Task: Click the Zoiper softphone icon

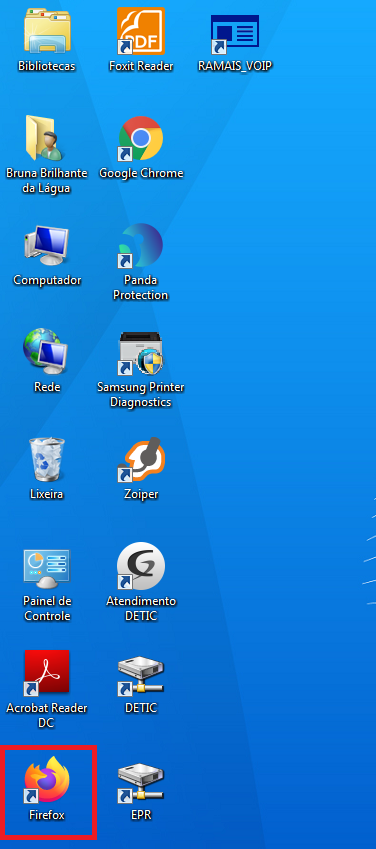Action: [141, 460]
